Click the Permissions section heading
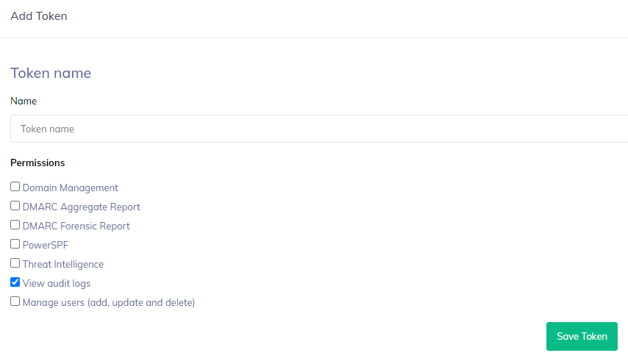 (38, 163)
